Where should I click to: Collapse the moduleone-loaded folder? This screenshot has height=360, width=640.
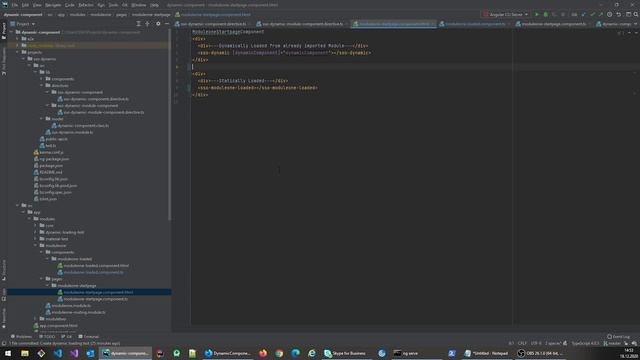(47, 259)
